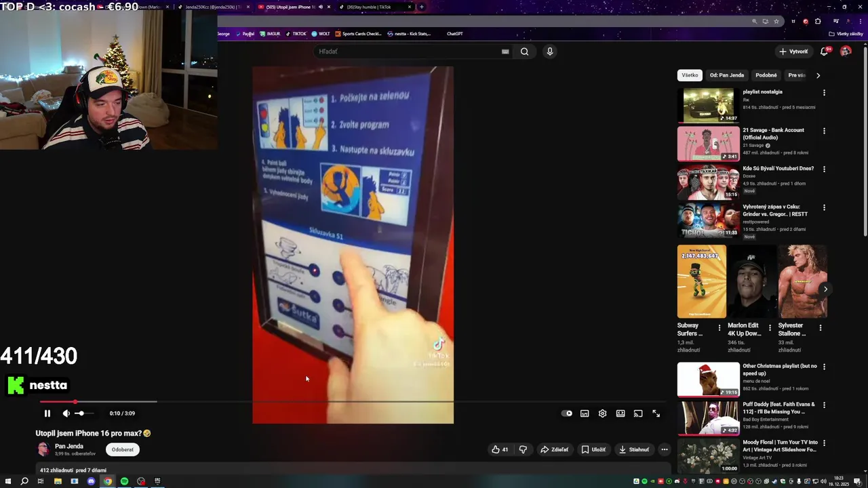Open the player settings gear
This screenshot has height=488, width=868.
click(602, 413)
